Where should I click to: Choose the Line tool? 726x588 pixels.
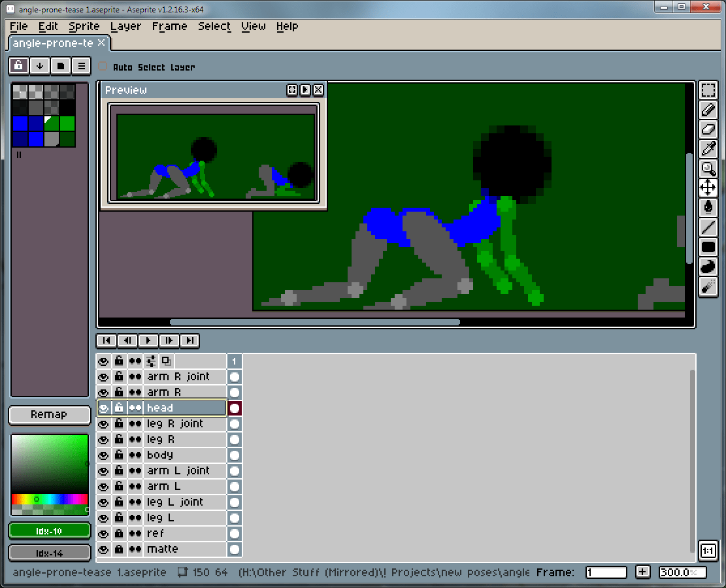coord(708,227)
